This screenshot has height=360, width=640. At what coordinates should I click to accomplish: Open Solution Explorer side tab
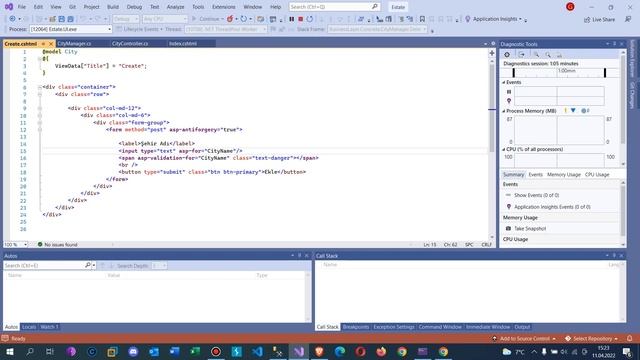click(x=632, y=58)
